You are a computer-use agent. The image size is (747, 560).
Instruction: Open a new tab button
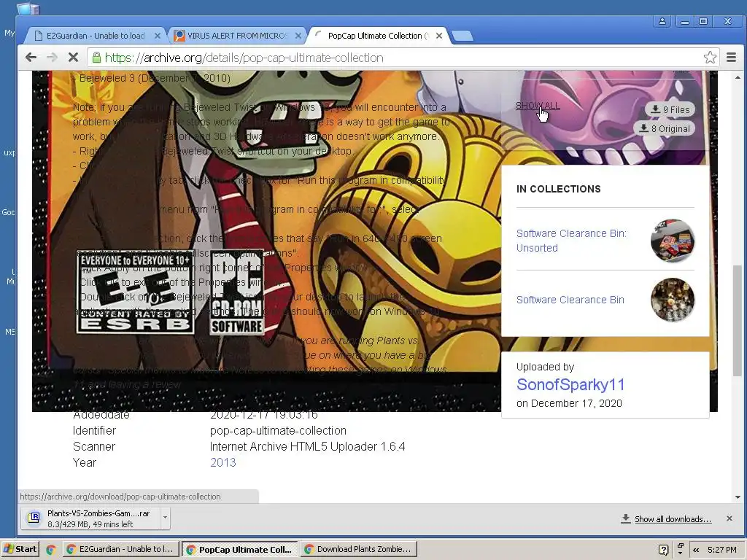(x=462, y=36)
